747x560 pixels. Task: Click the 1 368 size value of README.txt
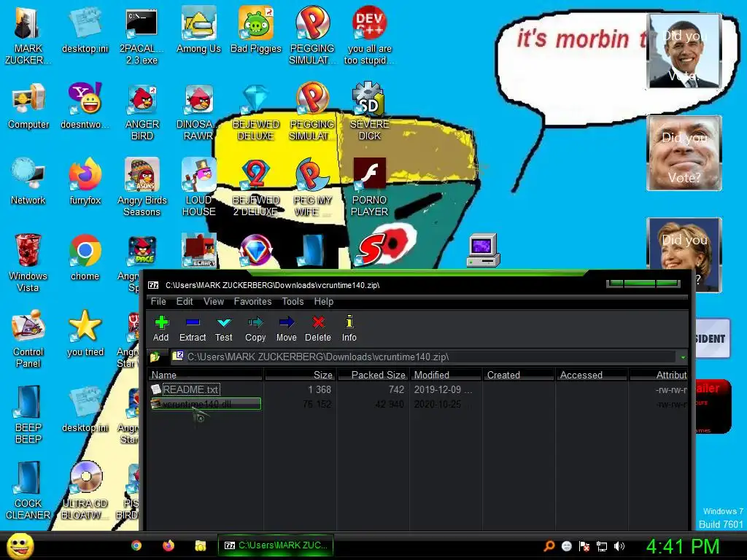tap(320, 389)
